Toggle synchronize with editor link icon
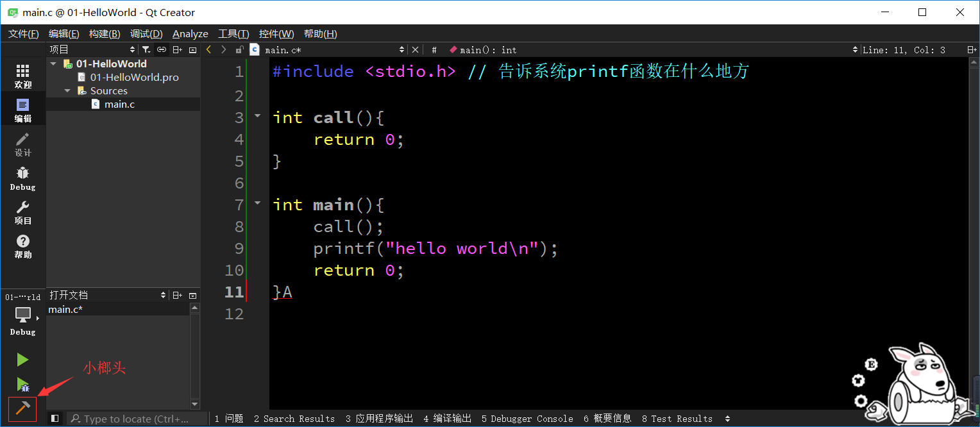The height and width of the screenshot is (427, 980). (162, 49)
